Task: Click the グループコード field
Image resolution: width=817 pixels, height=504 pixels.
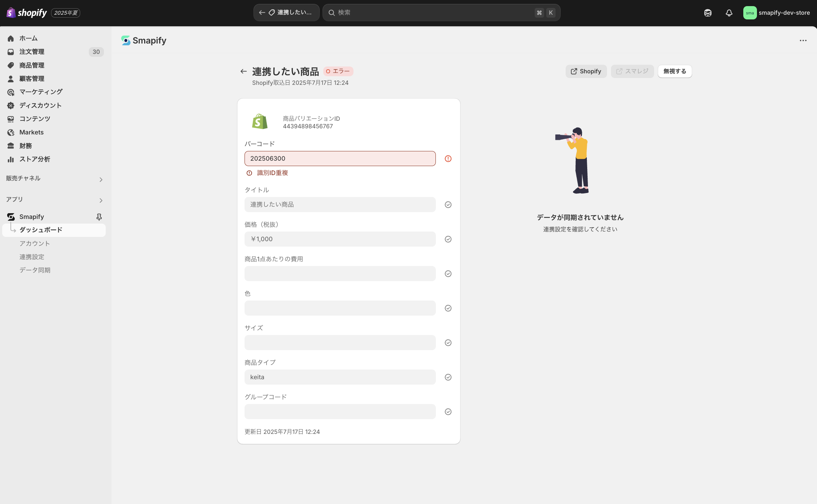Action: [340, 412]
